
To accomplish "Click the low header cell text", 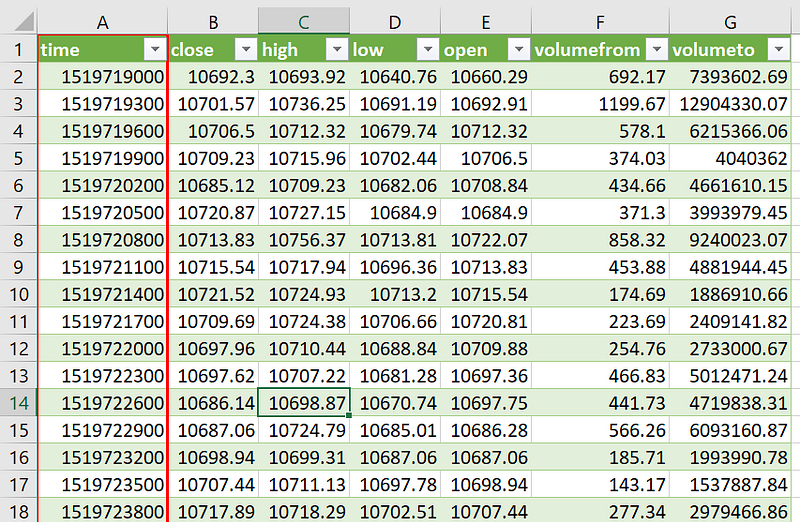I will click(x=368, y=49).
